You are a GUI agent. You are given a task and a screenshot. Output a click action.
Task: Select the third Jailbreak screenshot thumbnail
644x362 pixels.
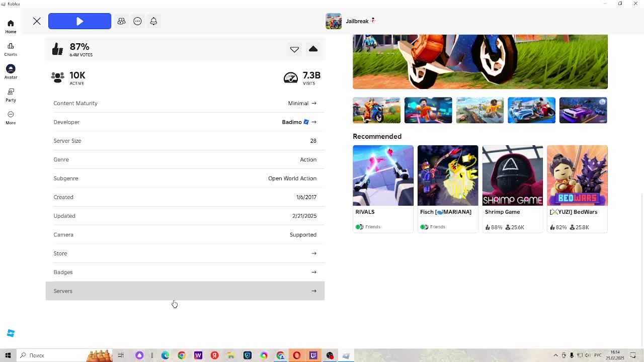pyautogui.click(x=480, y=110)
